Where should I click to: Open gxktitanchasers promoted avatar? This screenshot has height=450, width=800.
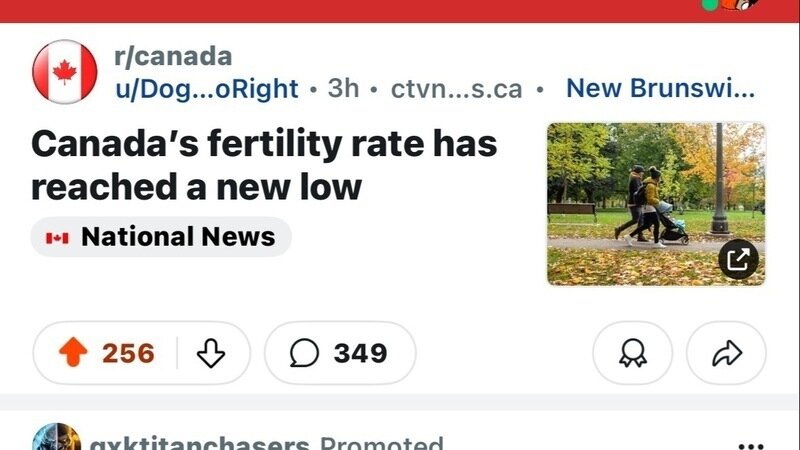pyautogui.click(x=56, y=440)
